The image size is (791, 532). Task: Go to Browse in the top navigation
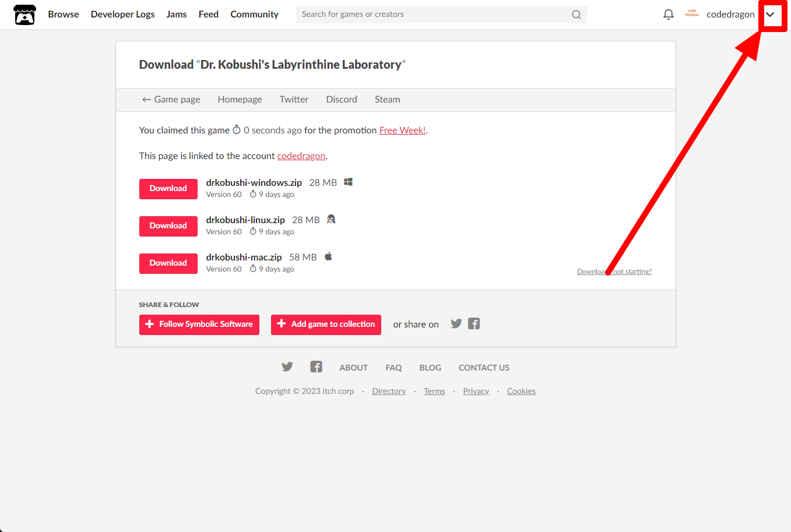[x=64, y=15]
